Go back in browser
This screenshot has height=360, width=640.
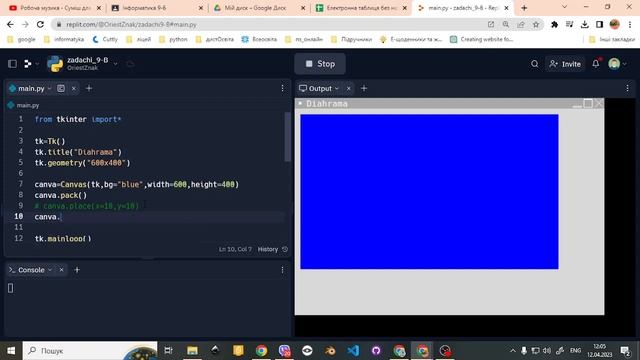click(x=10, y=24)
